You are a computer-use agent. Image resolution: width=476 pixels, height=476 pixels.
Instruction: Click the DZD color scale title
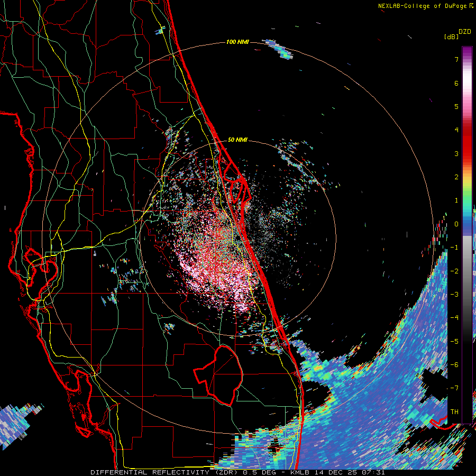coord(465,32)
